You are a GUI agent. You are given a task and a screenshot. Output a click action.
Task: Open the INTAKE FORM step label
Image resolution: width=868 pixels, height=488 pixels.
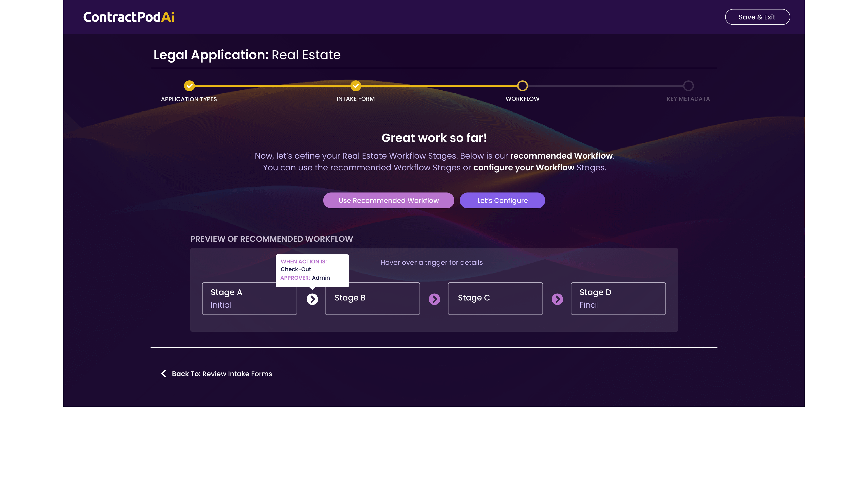tap(356, 99)
